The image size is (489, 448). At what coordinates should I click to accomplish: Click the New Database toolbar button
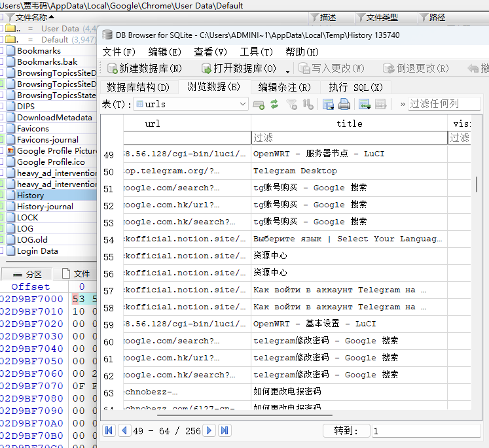(x=145, y=68)
